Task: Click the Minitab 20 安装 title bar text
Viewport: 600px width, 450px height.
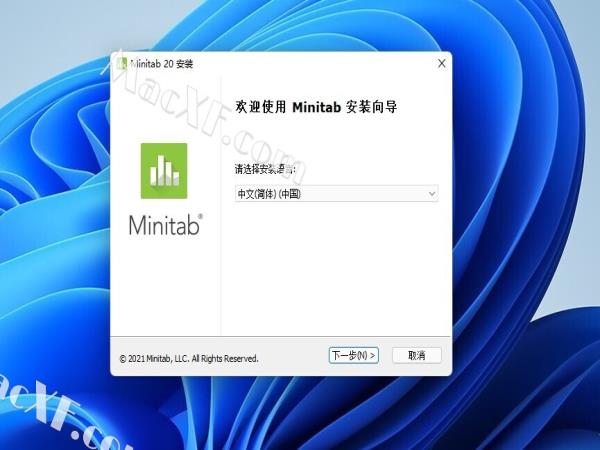Action: click(161, 64)
